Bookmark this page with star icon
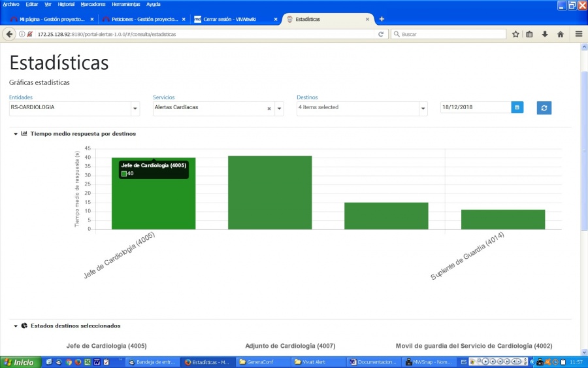This screenshot has height=368, width=588. point(515,34)
